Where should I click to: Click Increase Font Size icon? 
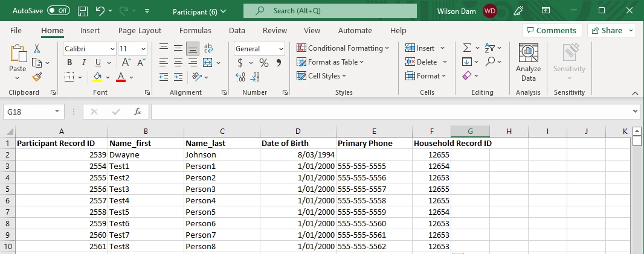point(126,62)
